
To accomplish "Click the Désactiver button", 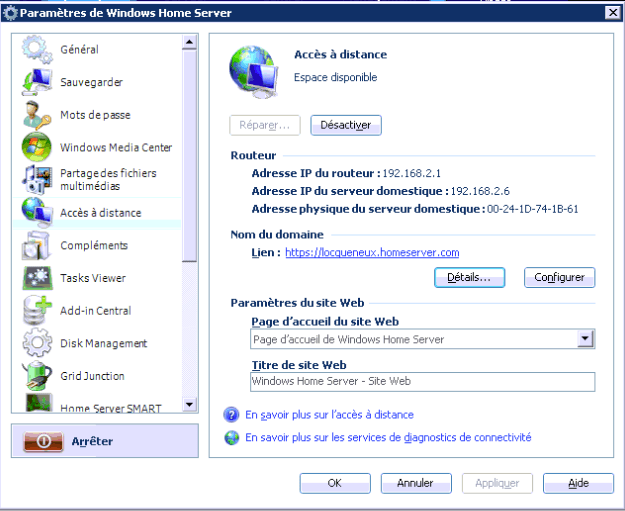I will [x=346, y=125].
